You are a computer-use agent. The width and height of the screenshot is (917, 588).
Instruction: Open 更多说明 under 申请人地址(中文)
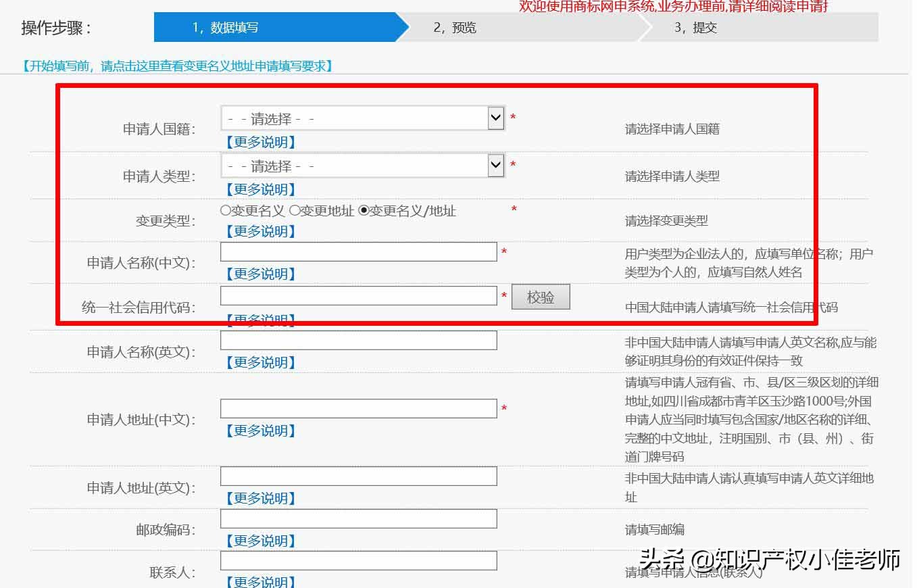click(260, 430)
